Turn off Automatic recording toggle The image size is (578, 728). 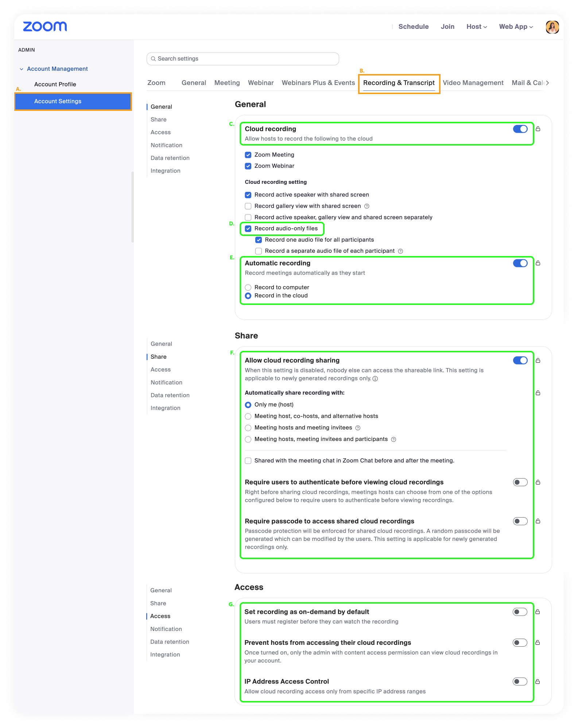[520, 263]
